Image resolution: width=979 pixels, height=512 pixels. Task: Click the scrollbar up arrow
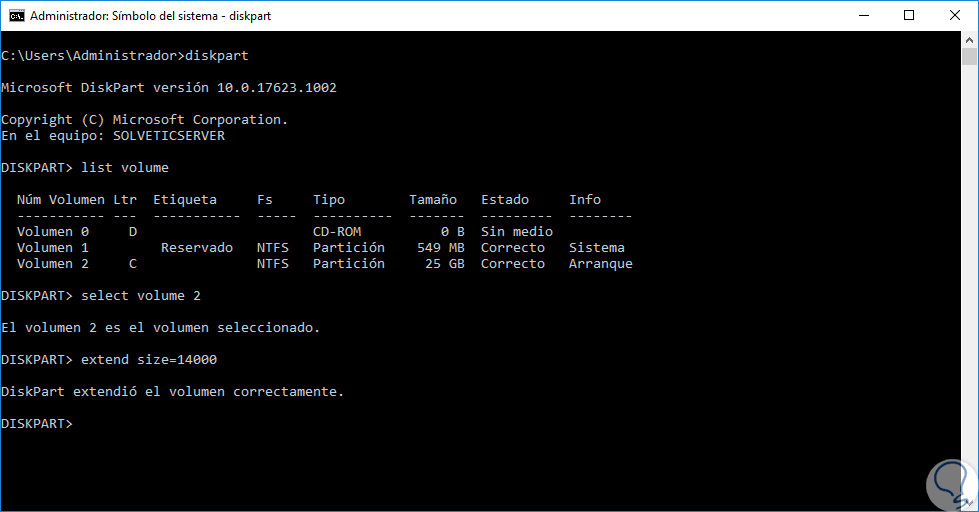tap(969, 40)
